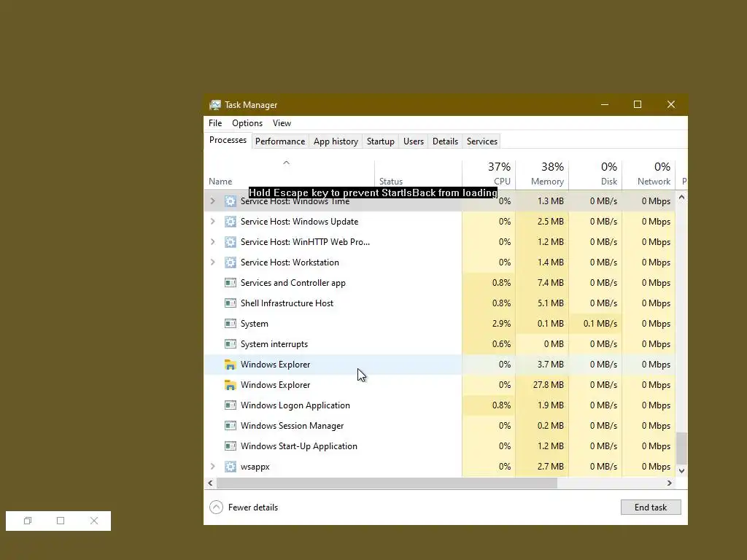Click the folder icon of the 3.7 MB Windows Explorer

click(x=230, y=365)
